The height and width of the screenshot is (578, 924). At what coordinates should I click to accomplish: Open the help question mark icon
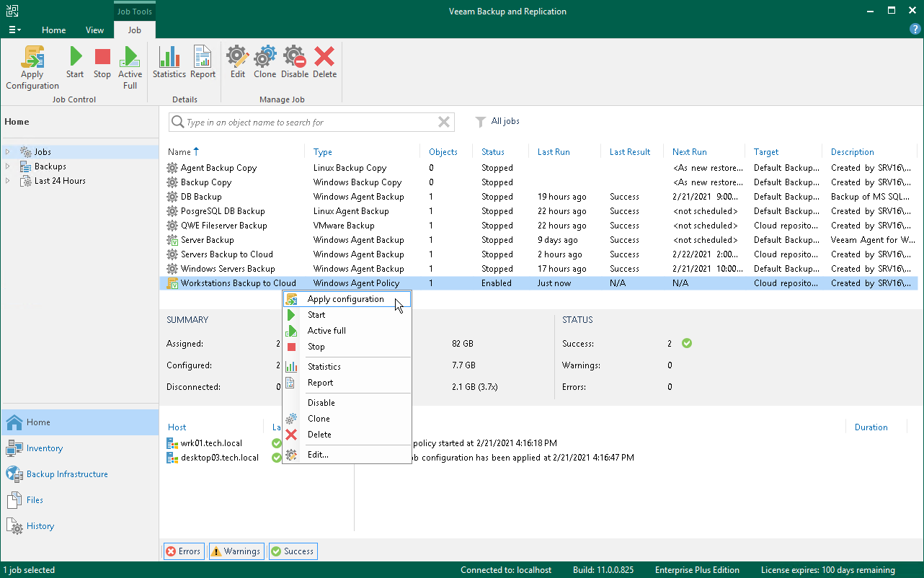tap(915, 30)
